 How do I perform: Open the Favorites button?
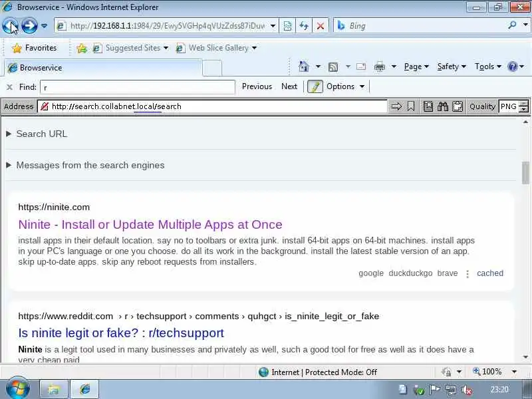click(34, 48)
